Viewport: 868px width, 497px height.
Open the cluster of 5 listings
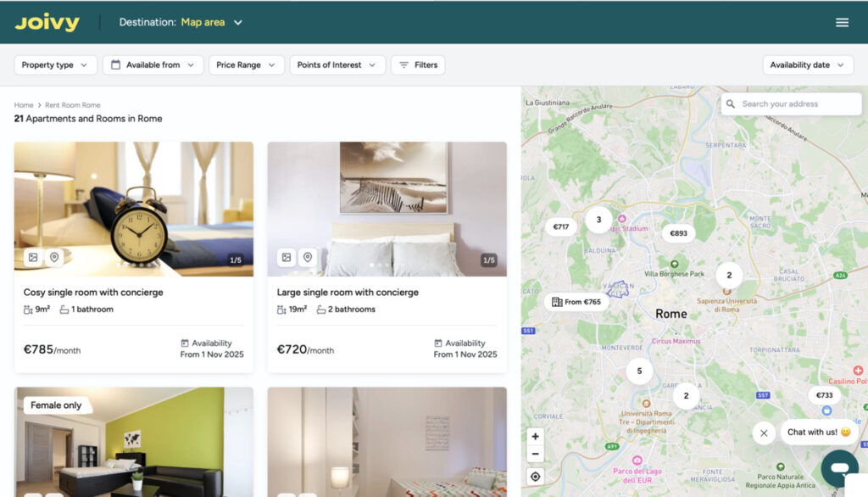pos(639,371)
